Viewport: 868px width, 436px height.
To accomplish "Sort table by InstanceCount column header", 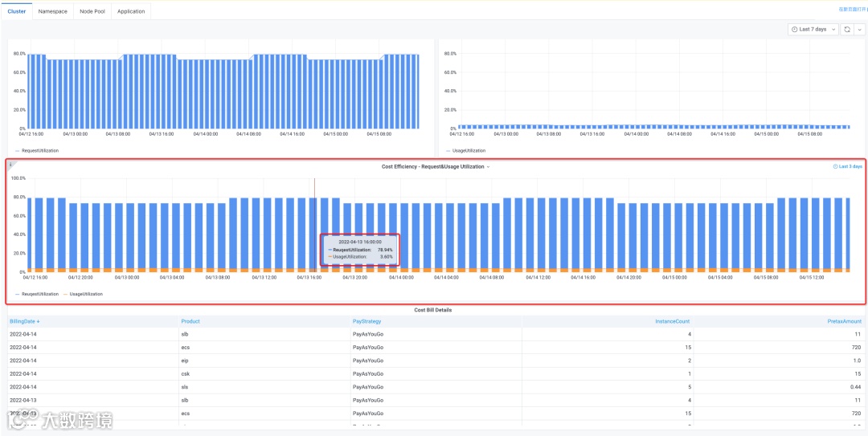I will click(x=674, y=321).
